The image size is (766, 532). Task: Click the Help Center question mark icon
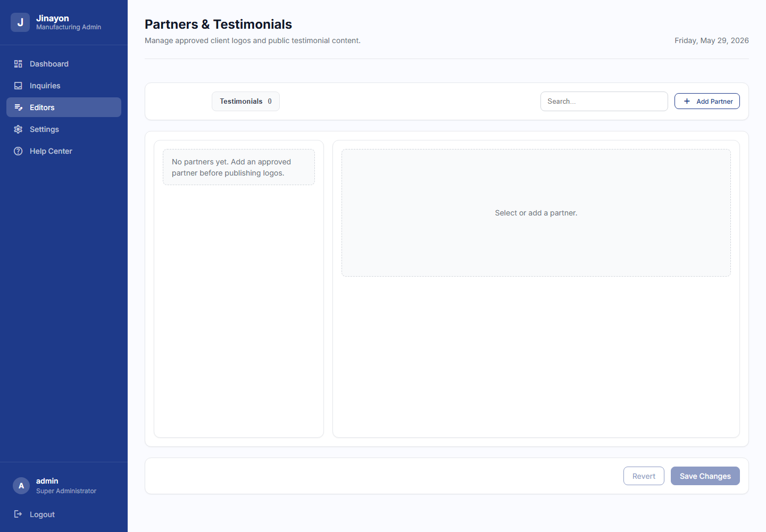(x=18, y=151)
